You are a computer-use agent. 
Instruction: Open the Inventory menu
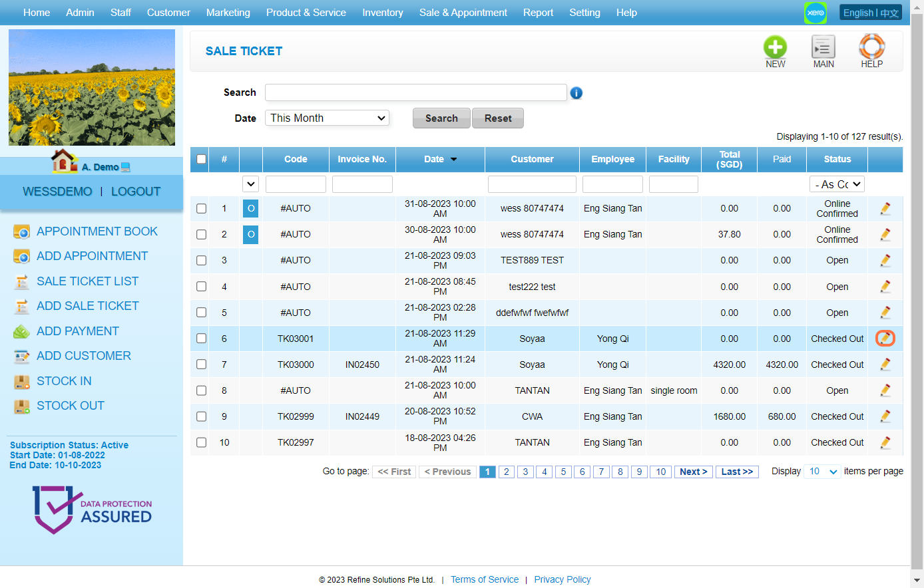[383, 13]
